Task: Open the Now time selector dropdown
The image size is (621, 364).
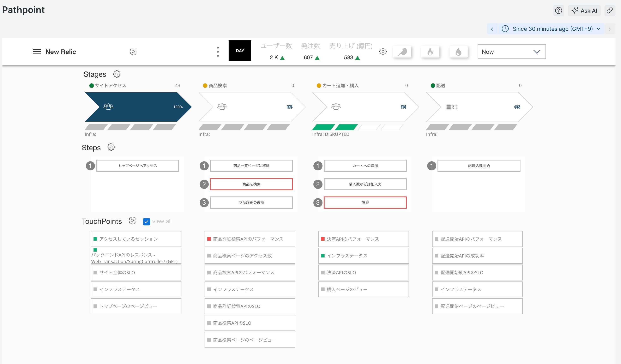Action: (512, 51)
